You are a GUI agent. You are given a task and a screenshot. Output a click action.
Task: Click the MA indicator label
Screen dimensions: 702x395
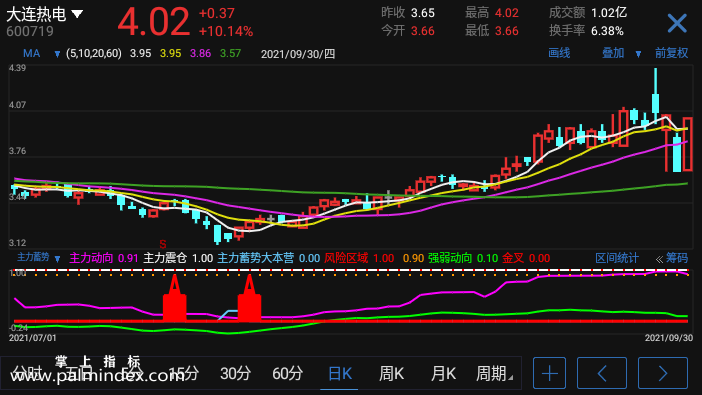click(31, 54)
